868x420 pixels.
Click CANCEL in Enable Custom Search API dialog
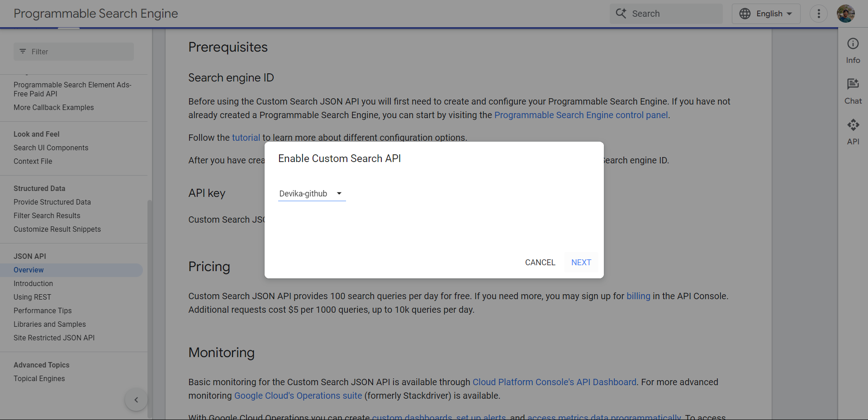[540, 262]
